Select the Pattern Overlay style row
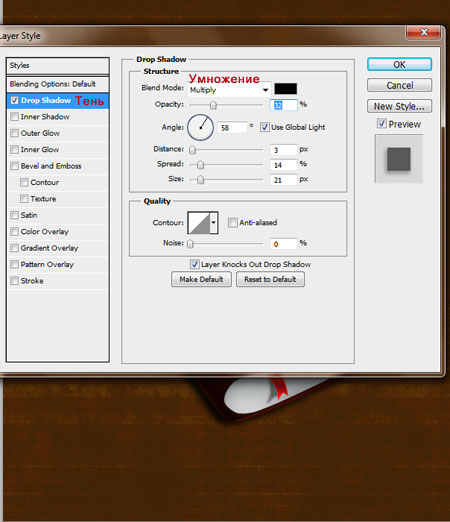The height and width of the screenshot is (522, 450). [x=58, y=264]
